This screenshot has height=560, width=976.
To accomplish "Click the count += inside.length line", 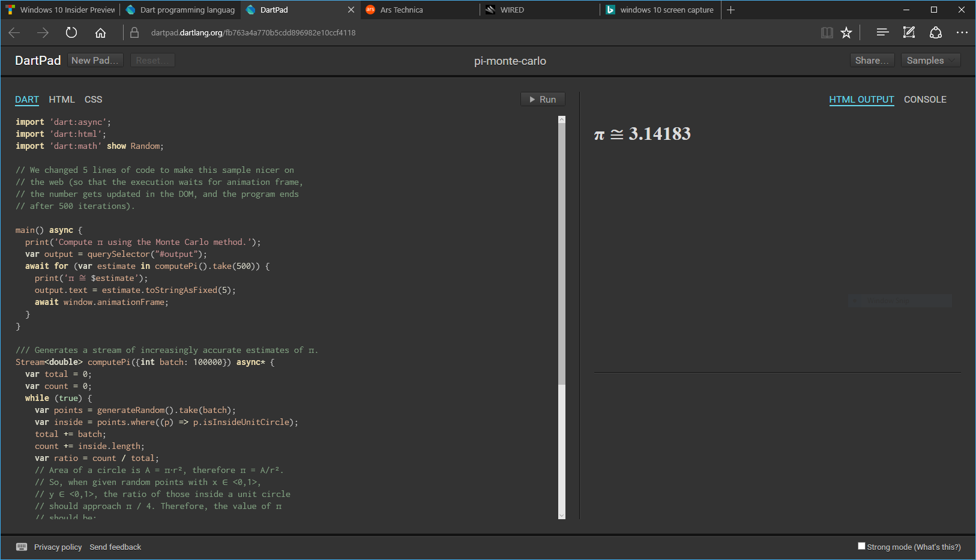I will point(89,446).
